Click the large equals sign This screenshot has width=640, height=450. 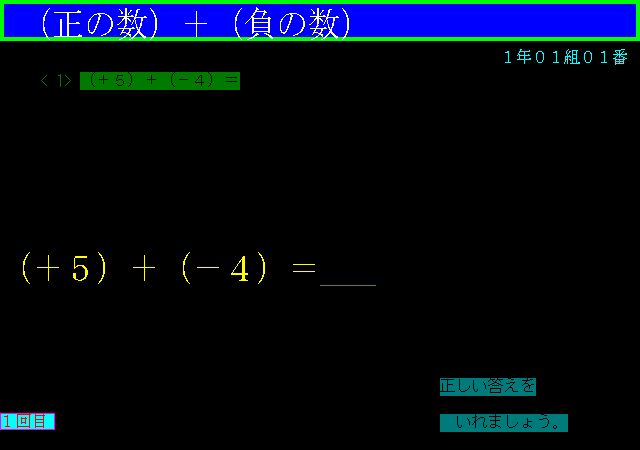pyautogui.click(x=303, y=269)
